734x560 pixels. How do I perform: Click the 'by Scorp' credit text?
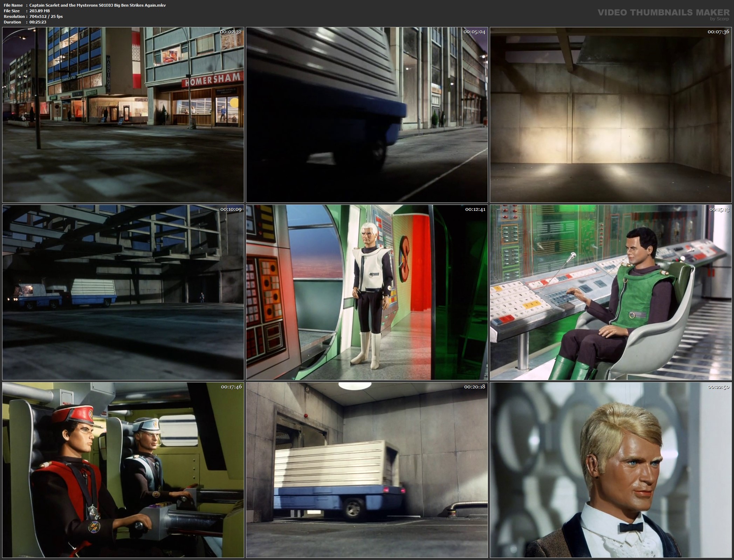click(719, 19)
